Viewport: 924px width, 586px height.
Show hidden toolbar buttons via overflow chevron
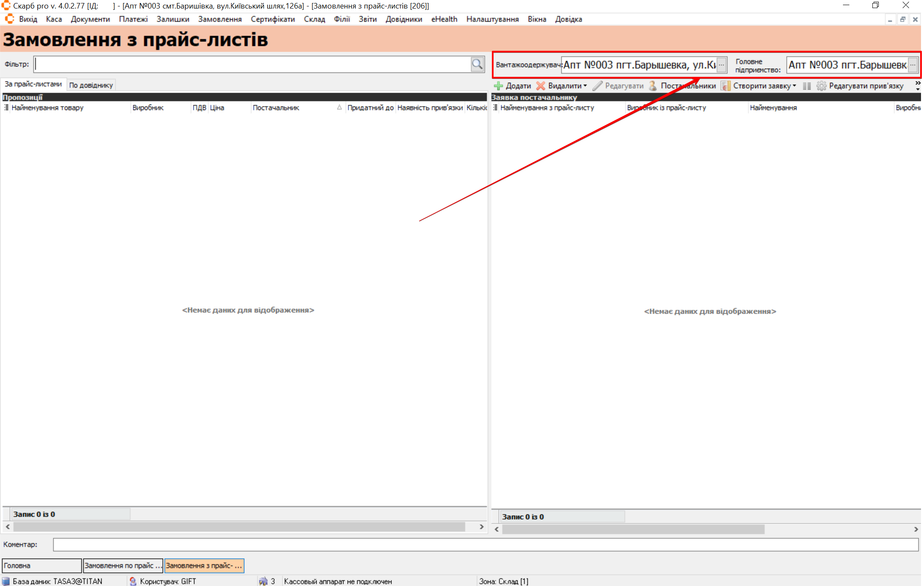pyautogui.click(x=918, y=85)
